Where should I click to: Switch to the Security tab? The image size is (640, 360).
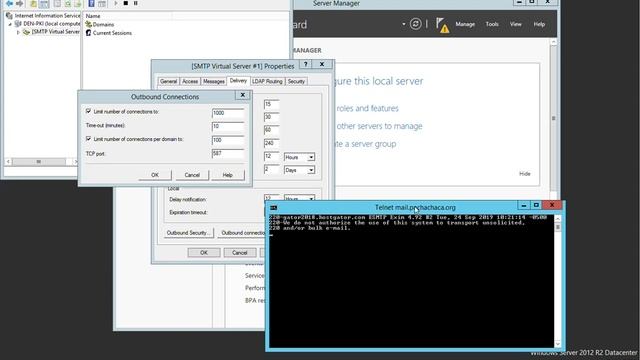(296, 82)
